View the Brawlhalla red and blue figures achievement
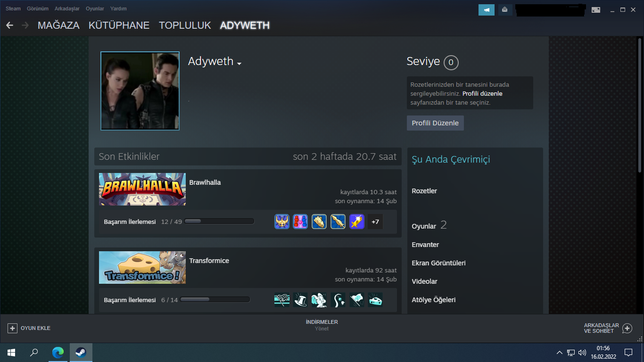The image size is (644, 362). [300, 222]
